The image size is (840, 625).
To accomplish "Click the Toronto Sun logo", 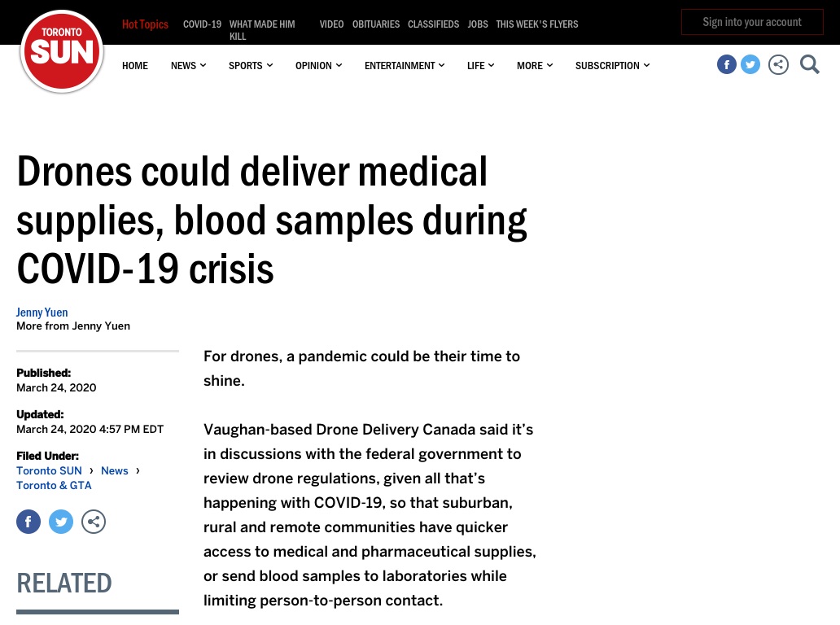I will (62, 51).
